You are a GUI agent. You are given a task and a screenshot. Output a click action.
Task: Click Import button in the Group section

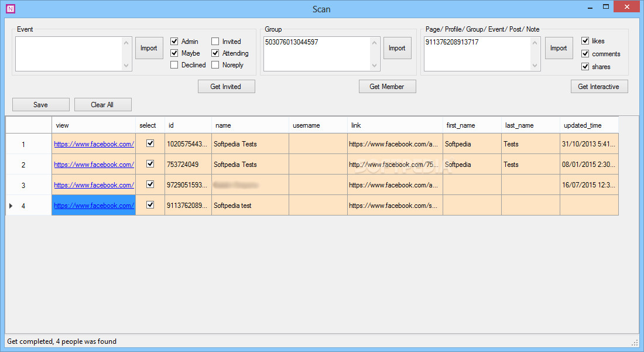(397, 48)
